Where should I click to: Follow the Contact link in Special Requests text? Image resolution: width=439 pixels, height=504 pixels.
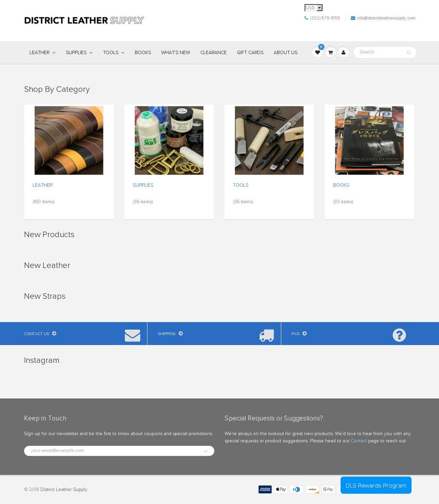click(x=359, y=440)
